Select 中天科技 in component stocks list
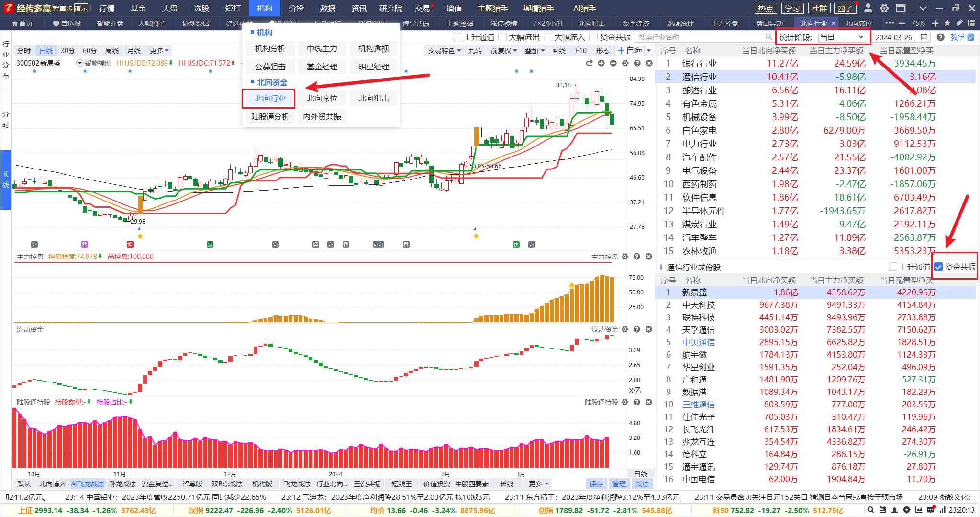This screenshot has height=517, width=980. point(815,305)
